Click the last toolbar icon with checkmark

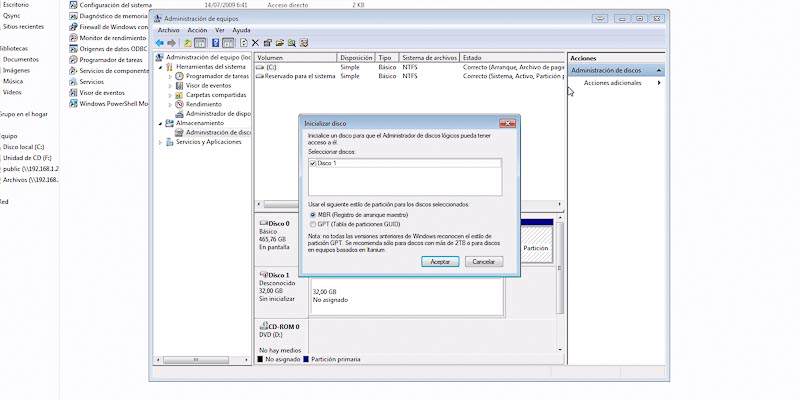click(x=304, y=43)
